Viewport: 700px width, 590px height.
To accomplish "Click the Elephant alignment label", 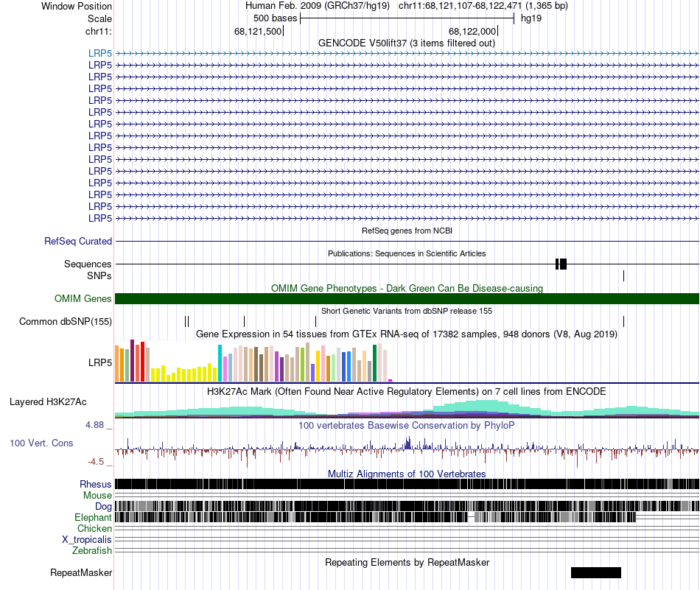I will 93,517.
